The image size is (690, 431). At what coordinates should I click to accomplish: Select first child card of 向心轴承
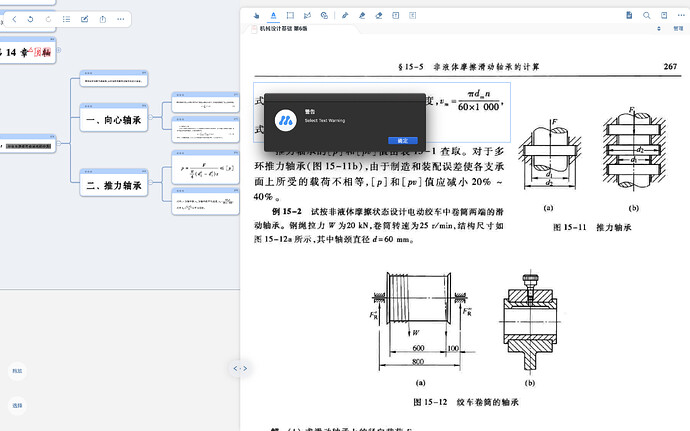coord(206,102)
